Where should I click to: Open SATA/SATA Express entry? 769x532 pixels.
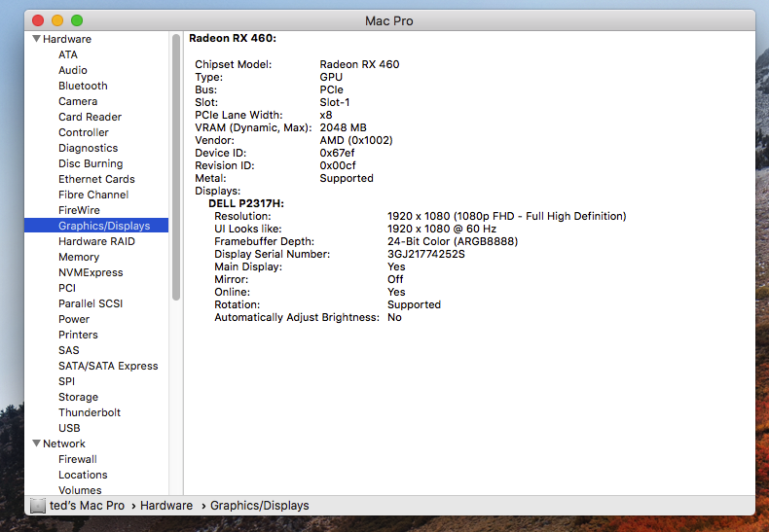pyautogui.click(x=108, y=366)
